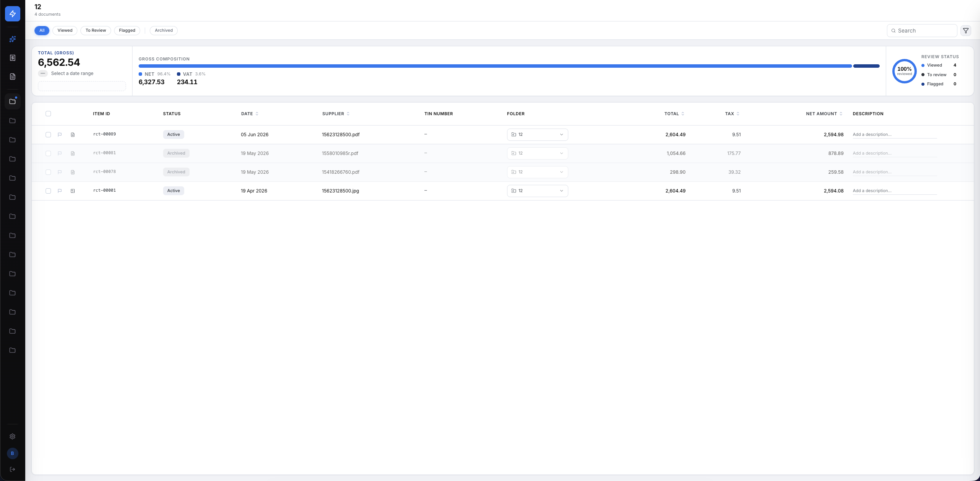
Task: Open the sparkles AI assistant icon in sidebar
Action: point(13,39)
